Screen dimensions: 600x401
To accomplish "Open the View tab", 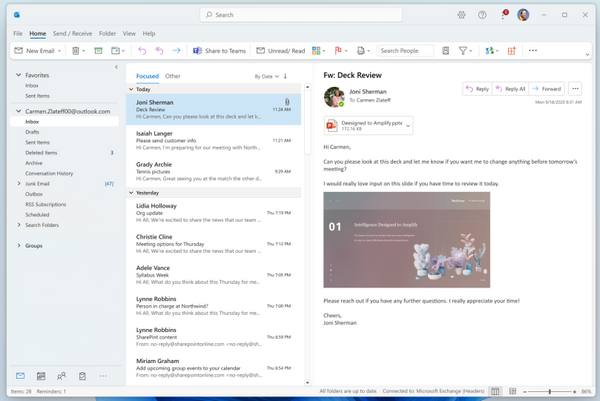I will (129, 34).
